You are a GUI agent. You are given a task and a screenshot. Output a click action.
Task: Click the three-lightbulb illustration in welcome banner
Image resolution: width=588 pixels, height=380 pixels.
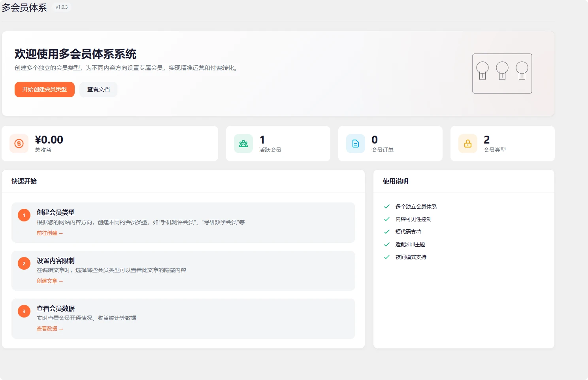tap(502, 74)
